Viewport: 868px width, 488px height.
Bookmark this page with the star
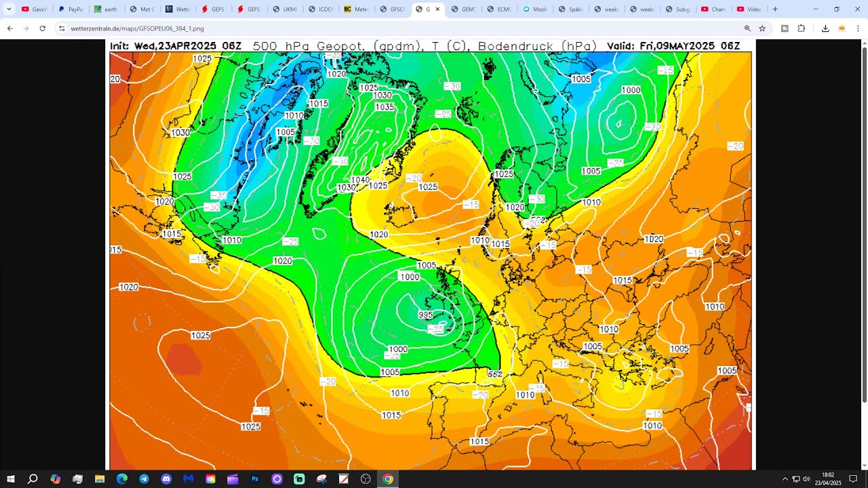pos(762,28)
